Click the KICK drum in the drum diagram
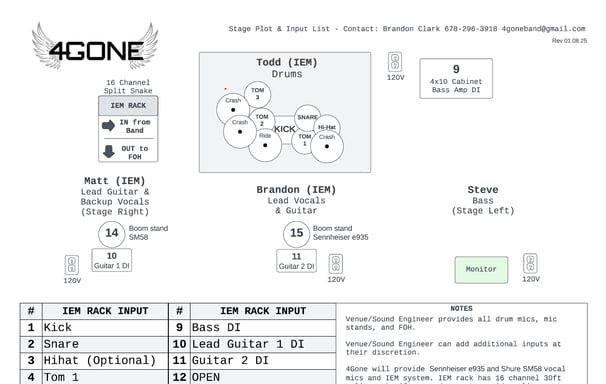This screenshot has width=606, height=384. [285, 129]
